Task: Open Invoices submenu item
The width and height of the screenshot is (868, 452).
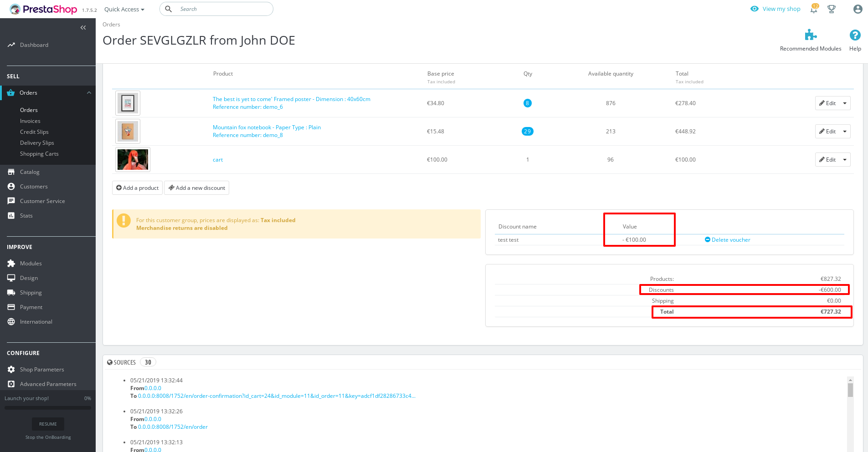Action: click(30, 121)
